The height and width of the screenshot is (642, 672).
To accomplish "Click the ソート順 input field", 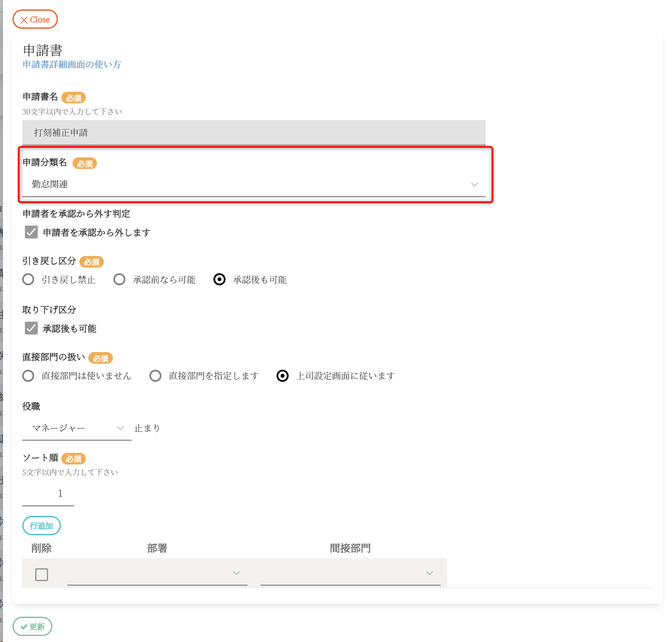I will coord(48,494).
